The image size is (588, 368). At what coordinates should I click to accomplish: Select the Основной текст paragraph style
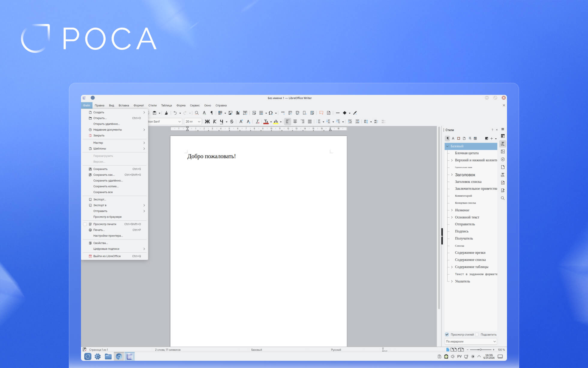point(467,217)
